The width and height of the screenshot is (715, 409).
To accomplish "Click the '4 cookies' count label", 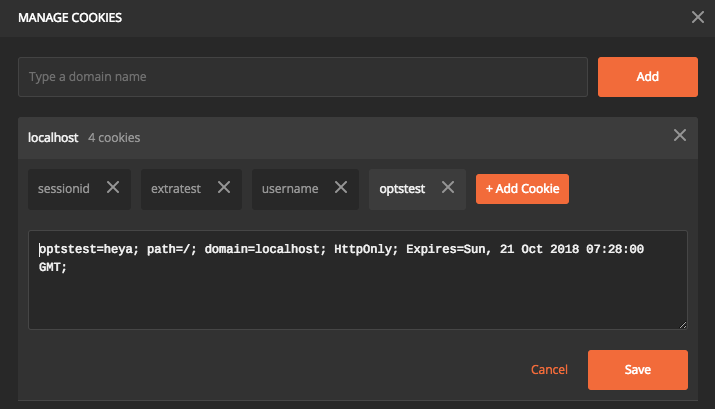I will [x=114, y=138].
